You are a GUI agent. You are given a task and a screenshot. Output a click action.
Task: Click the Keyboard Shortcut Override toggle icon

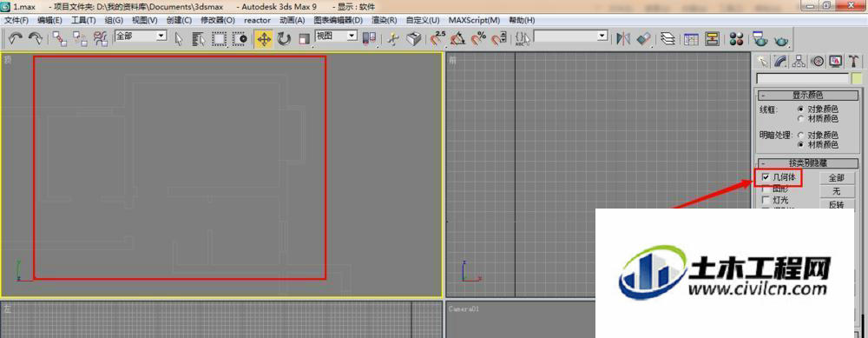click(x=413, y=39)
